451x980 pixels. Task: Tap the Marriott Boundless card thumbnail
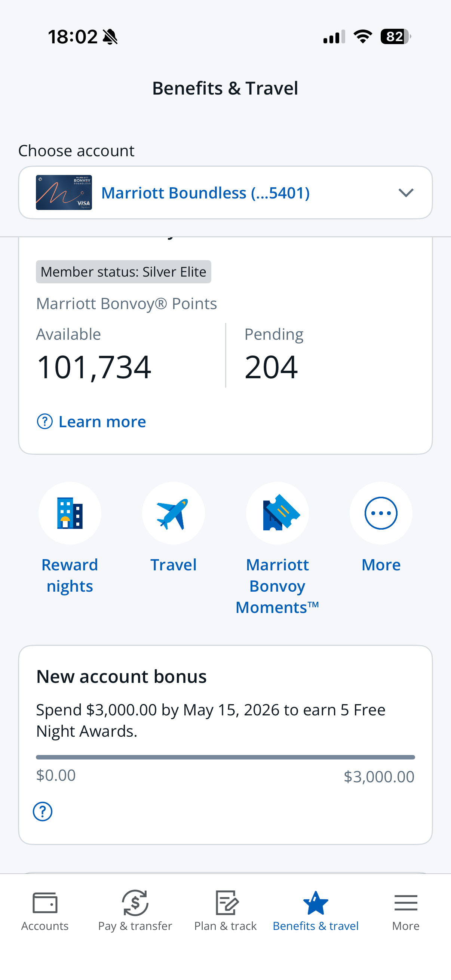pos(64,192)
